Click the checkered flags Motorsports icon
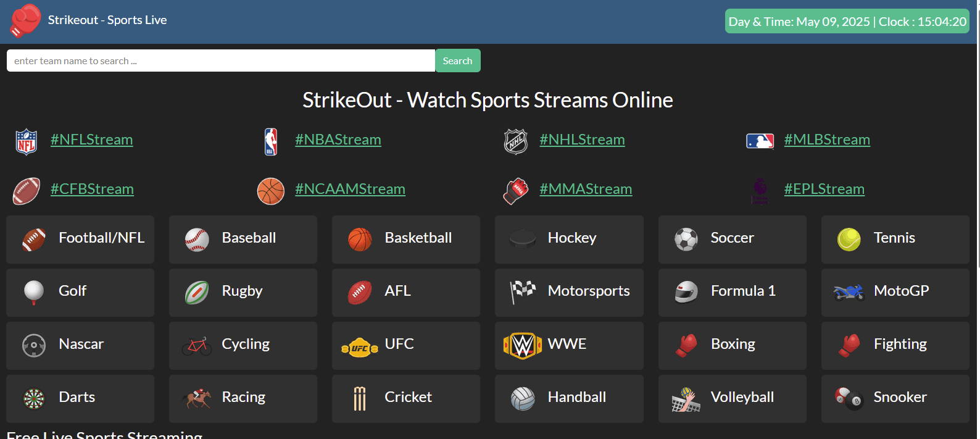 coord(523,292)
